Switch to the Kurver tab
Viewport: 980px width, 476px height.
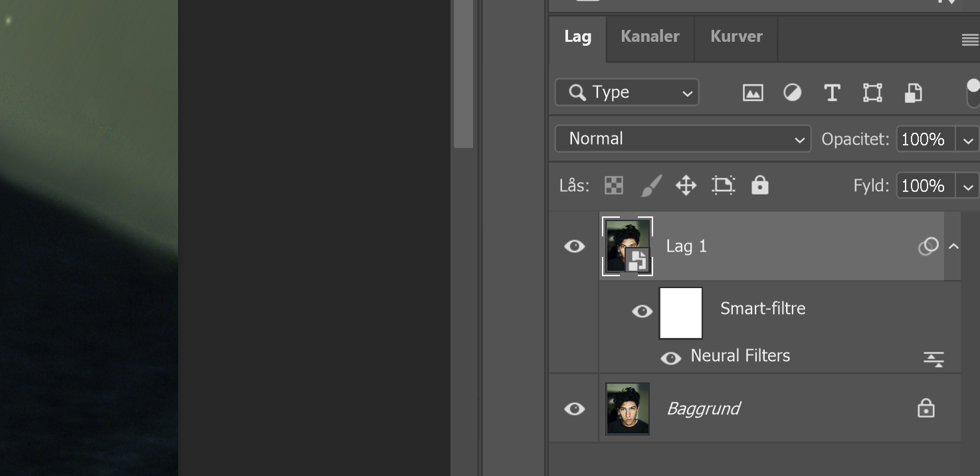(735, 37)
